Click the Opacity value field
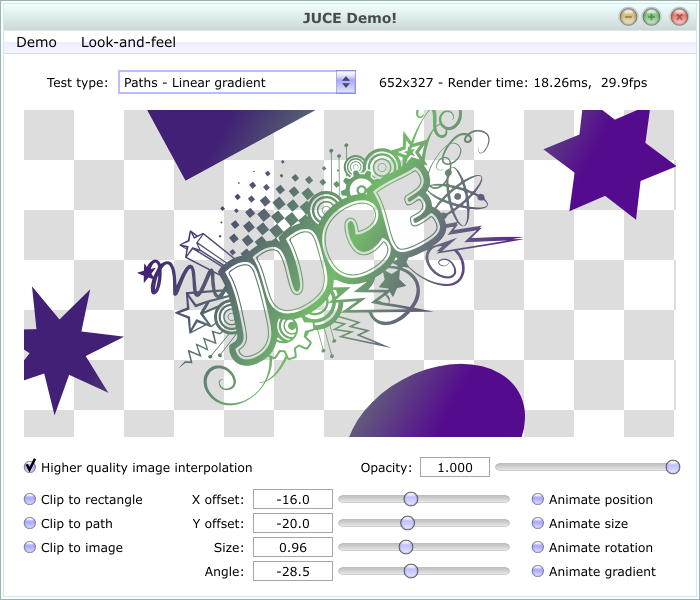Screen dimensions: 700x600 click(454, 467)
